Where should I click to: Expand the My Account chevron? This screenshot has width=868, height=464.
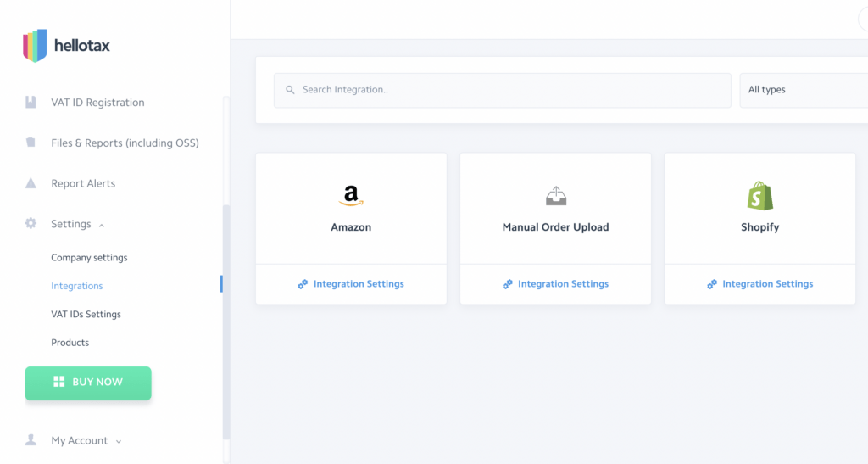(119, 441)
